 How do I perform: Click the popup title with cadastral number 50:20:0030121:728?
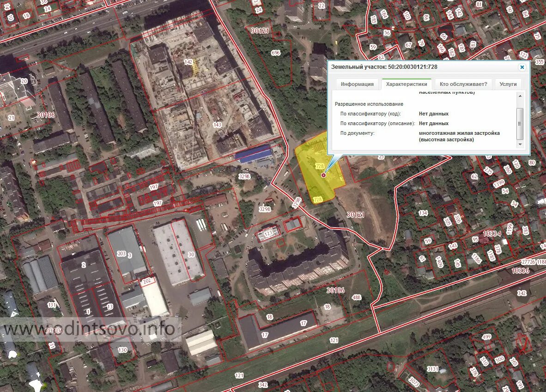click(x=384, y=67)
